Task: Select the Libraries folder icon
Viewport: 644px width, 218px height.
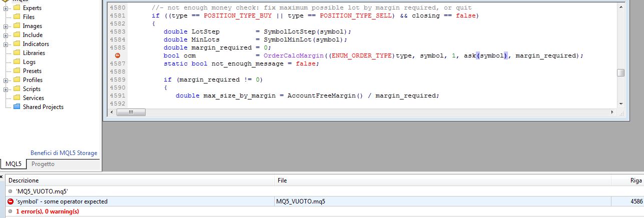Action: pyautogui.click(x=17, y=53)
